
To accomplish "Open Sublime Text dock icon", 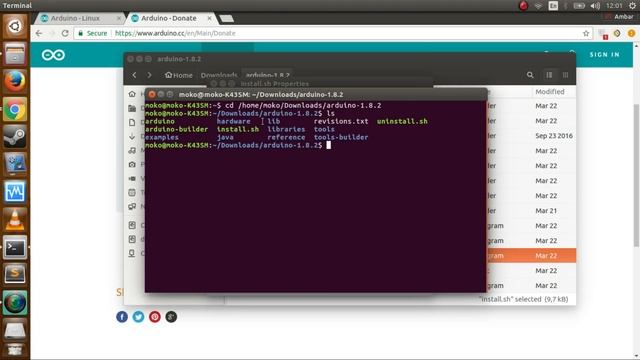I will [15, 275].
